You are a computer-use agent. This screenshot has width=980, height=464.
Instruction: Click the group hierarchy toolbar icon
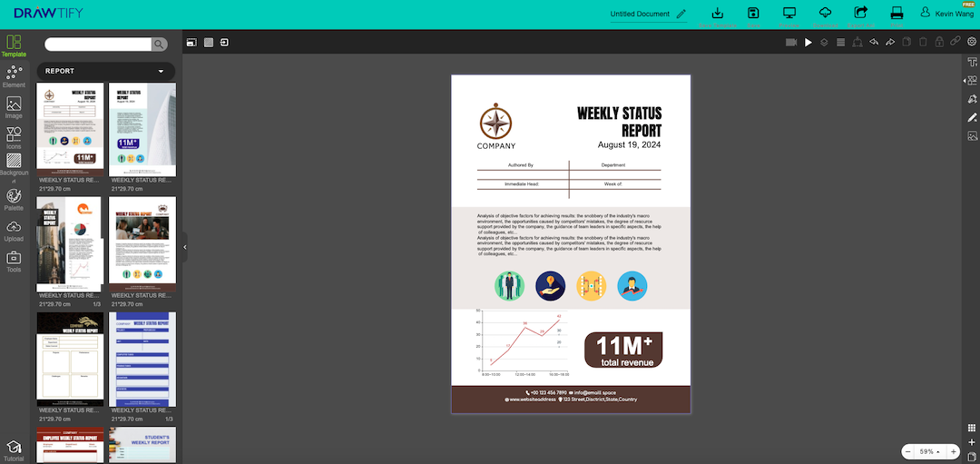pos(857,42)
